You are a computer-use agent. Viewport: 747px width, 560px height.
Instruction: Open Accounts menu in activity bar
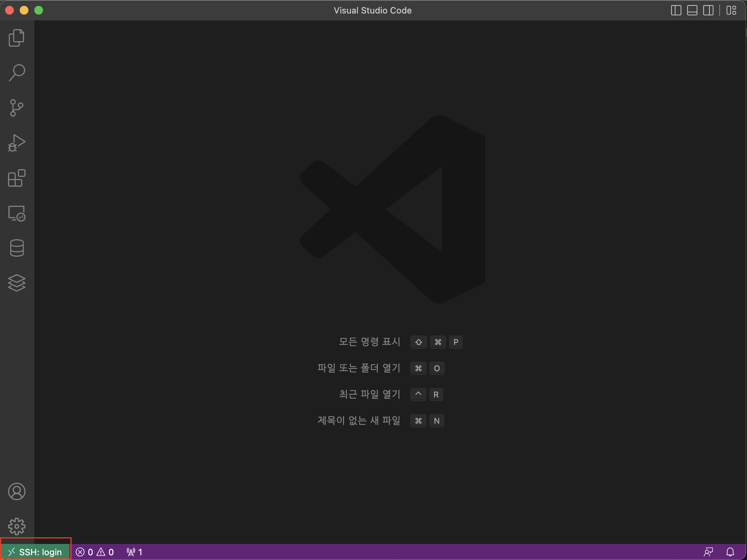[x=16, y=491]
